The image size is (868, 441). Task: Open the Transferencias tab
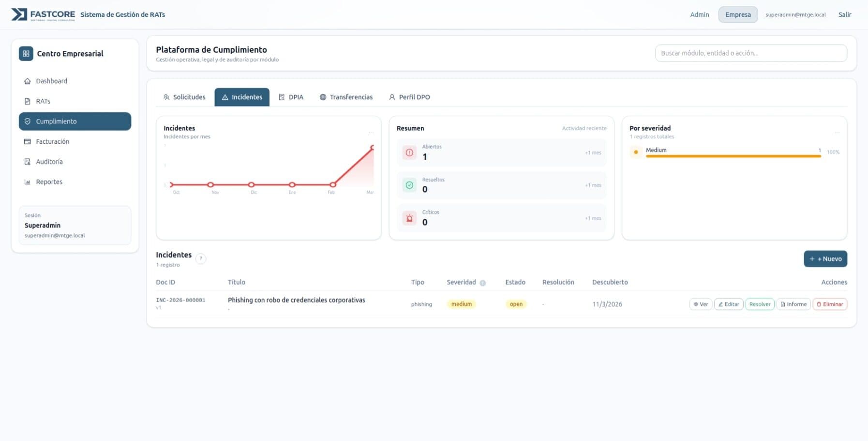pyautogui.click(x=346, y=97)
